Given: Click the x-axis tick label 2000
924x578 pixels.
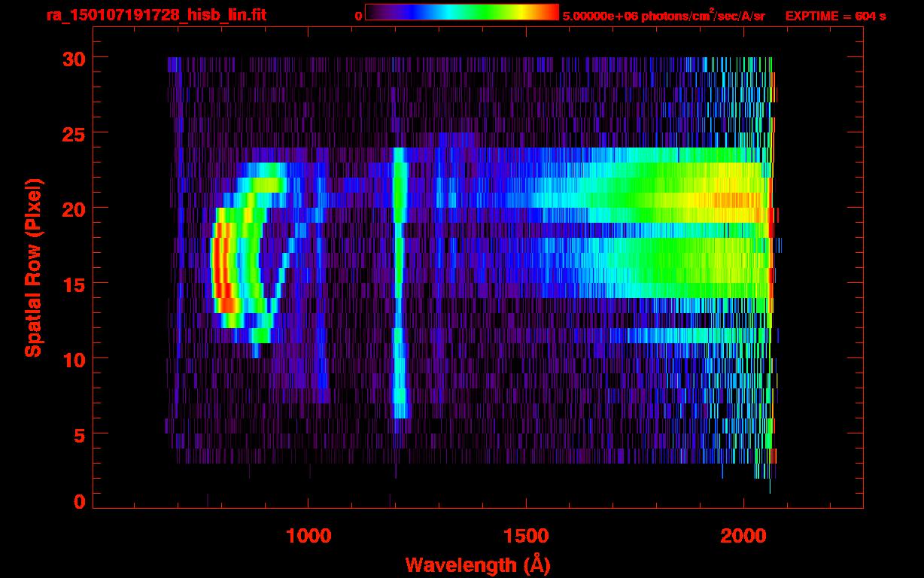Looking at the screenshot, I should click(x=743, y=536).
